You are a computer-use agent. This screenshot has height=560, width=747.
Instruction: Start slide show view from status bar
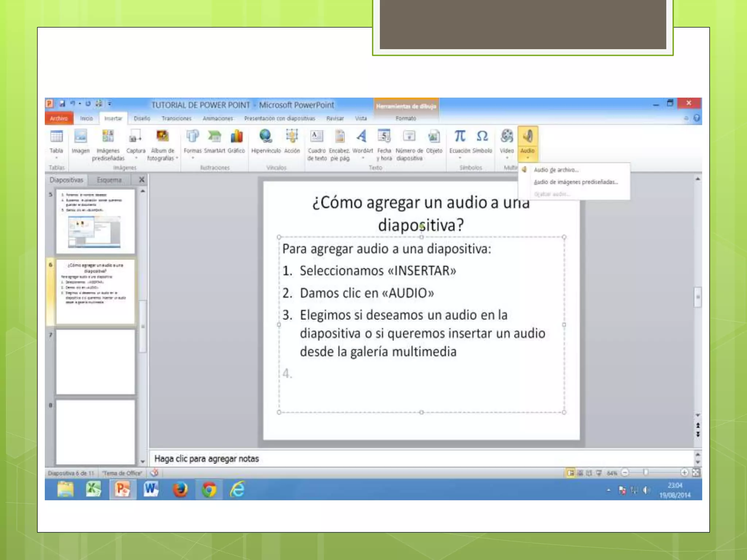click(599, 473)
